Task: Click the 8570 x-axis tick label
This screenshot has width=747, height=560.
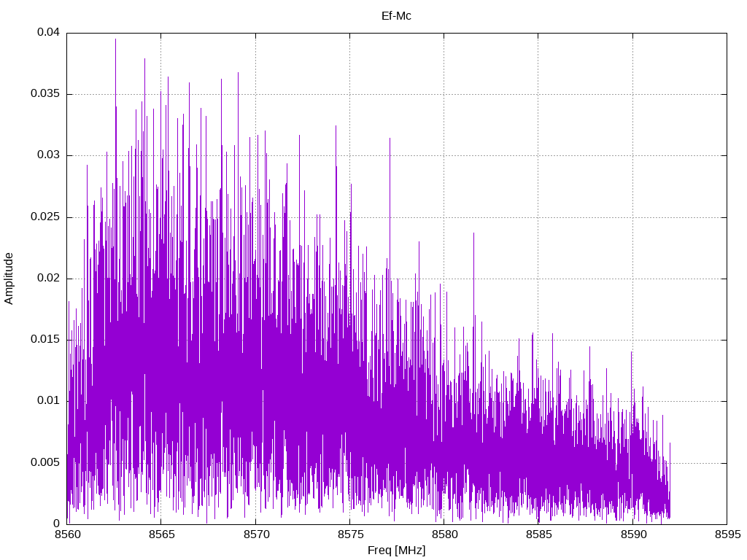Action: [x=256, y=534]
